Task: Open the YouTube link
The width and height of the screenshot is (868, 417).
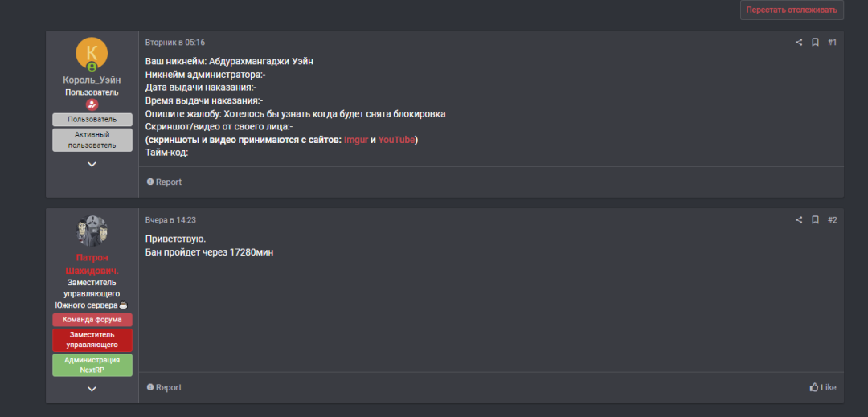Action: click(x=396, y=140)
